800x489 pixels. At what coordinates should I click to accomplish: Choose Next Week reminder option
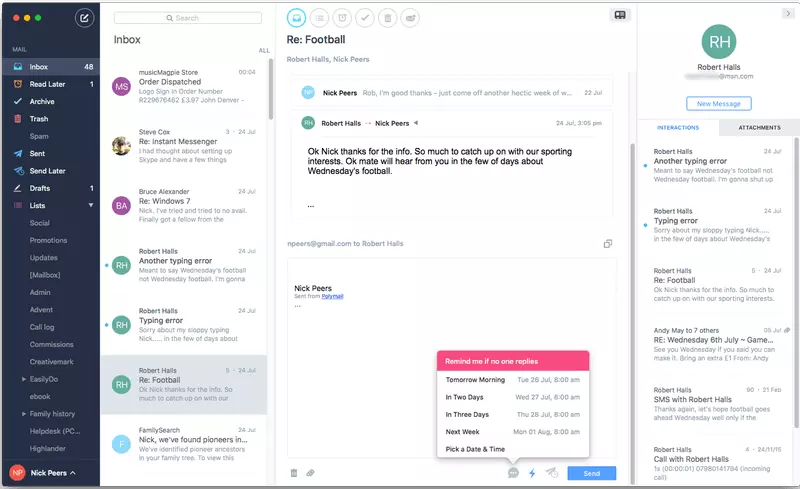(x=513, y=432)
